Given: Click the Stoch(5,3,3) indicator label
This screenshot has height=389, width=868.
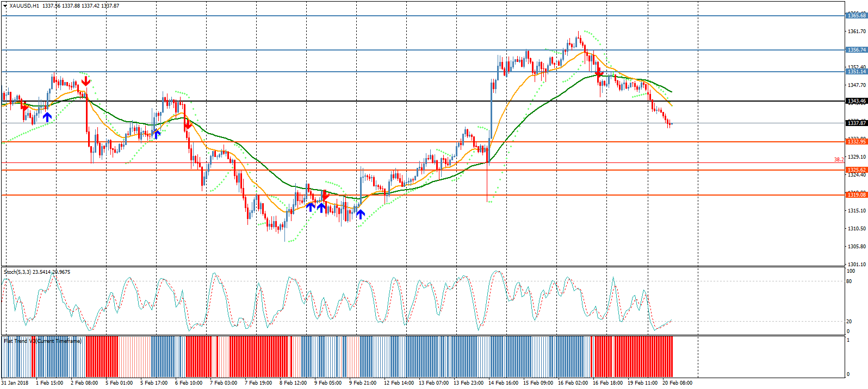Looking at the screenshot, I should [x=37, y=272].
